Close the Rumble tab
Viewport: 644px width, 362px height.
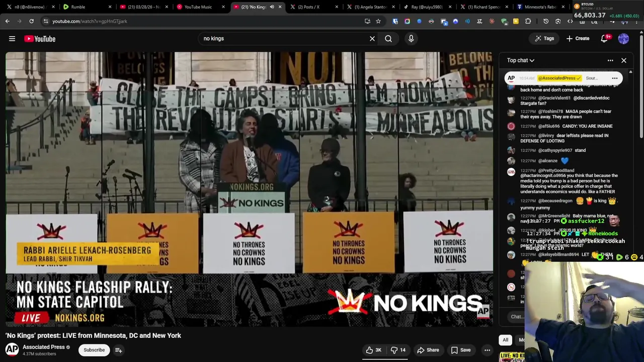(x=111, y=7)
